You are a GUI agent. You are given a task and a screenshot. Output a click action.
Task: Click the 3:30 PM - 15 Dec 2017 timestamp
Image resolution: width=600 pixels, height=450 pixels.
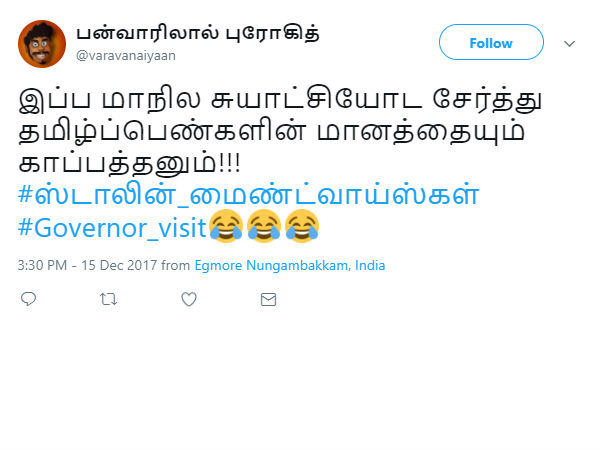(87, 265)
